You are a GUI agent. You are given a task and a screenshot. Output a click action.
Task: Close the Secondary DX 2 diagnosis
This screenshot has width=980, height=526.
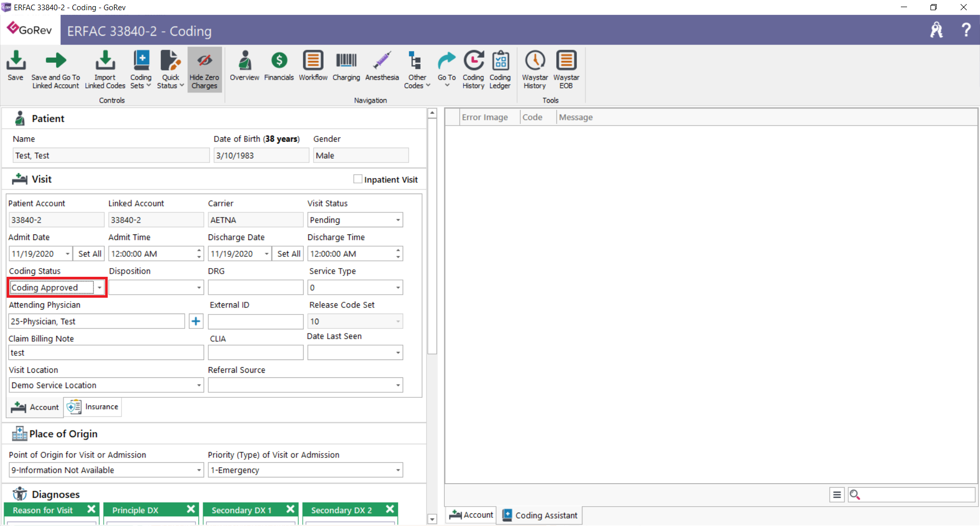[390, 509]
